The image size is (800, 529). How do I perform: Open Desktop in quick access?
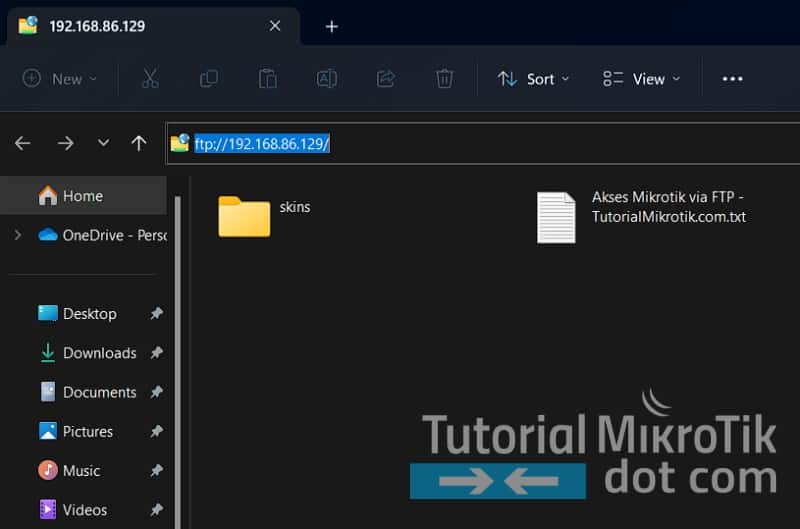tap(77, 313)
